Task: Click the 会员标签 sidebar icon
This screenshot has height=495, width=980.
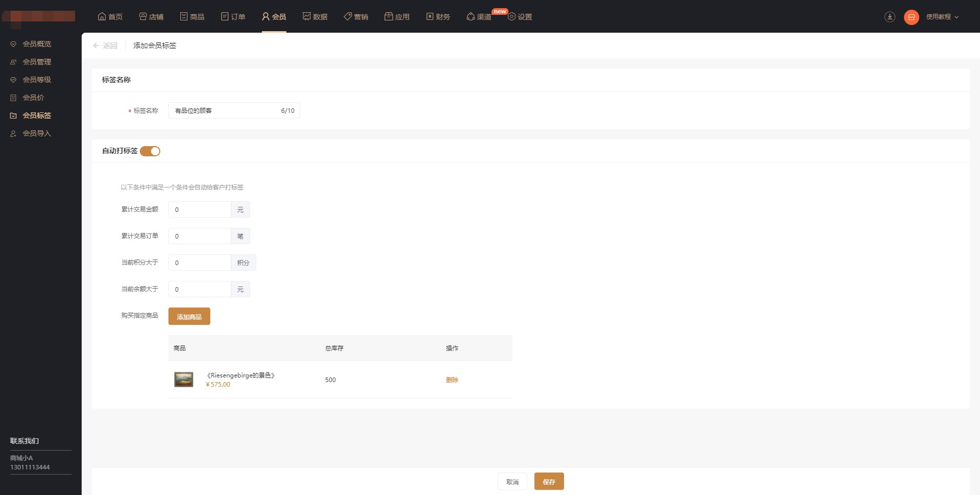Action: pos(13,115)
